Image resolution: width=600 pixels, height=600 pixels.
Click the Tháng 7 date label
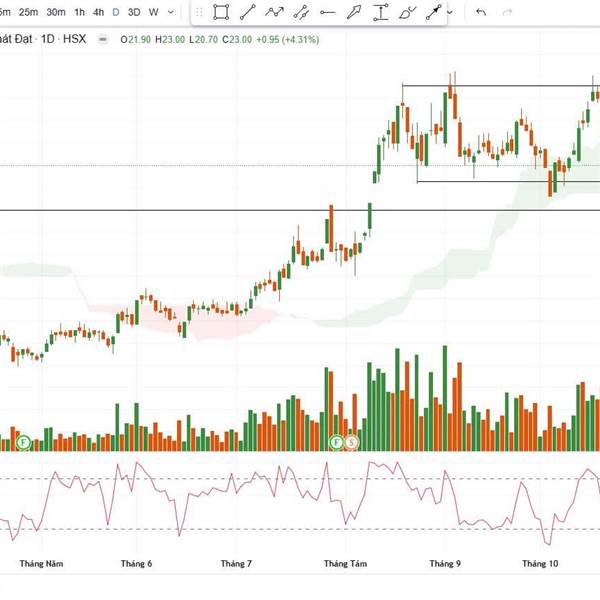tap(236, 563)
